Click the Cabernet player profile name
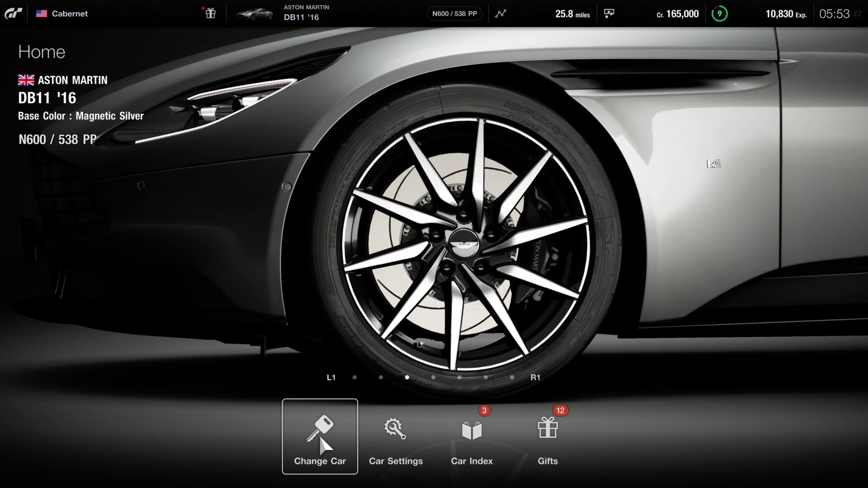 pyautogui.click(x=70, y=14)
